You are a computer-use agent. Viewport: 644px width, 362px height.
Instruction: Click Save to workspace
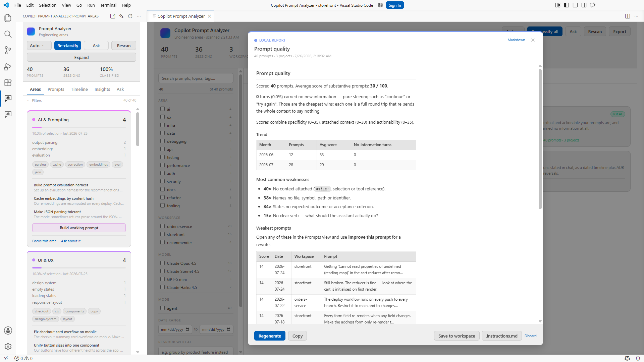tap(457, 336)
